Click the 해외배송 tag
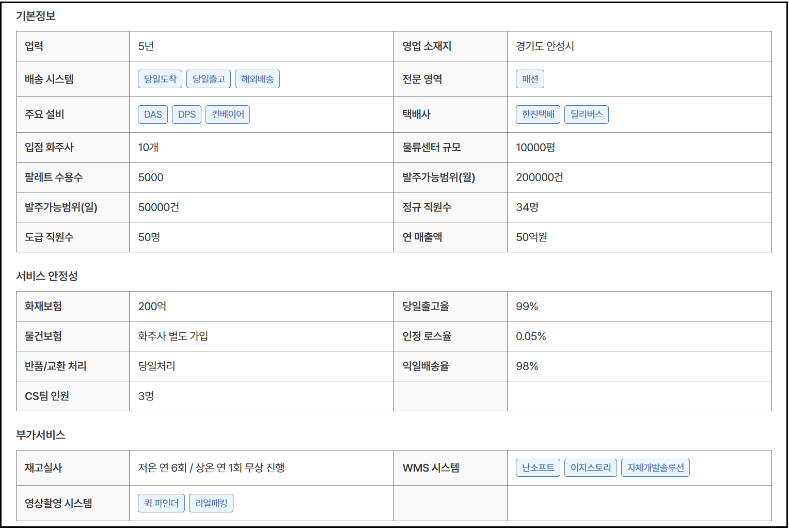 [x=257, y=79]
